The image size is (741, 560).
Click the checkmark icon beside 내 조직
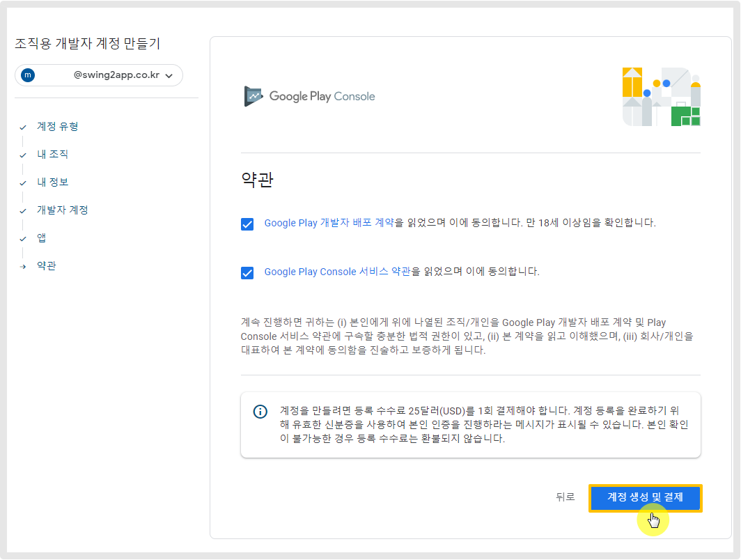pos(23,155)
